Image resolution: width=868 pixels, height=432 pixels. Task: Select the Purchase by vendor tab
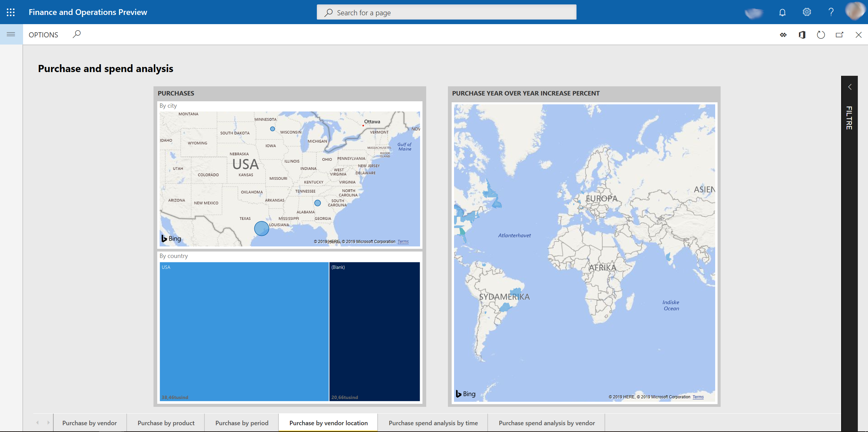point(90,422)
